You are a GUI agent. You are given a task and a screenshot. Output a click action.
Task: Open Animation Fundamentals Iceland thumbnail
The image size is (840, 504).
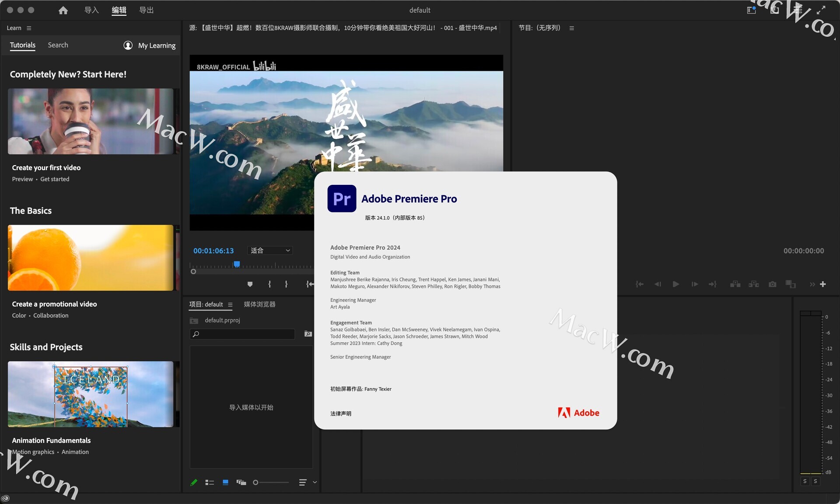91,394
